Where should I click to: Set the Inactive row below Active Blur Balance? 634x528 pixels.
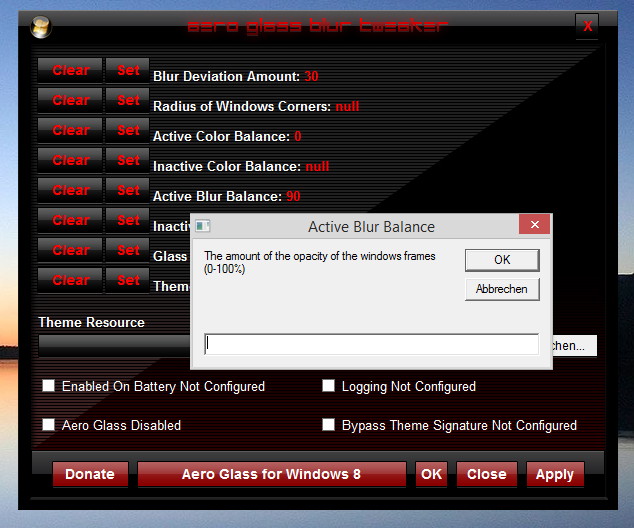pyautogui.click(x=128, y=220)
